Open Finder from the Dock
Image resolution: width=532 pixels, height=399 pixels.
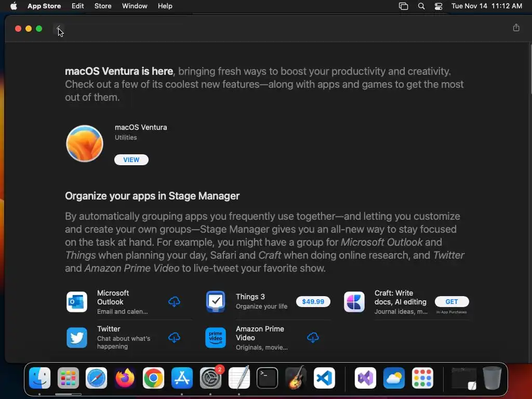click(x=39, y=378)
